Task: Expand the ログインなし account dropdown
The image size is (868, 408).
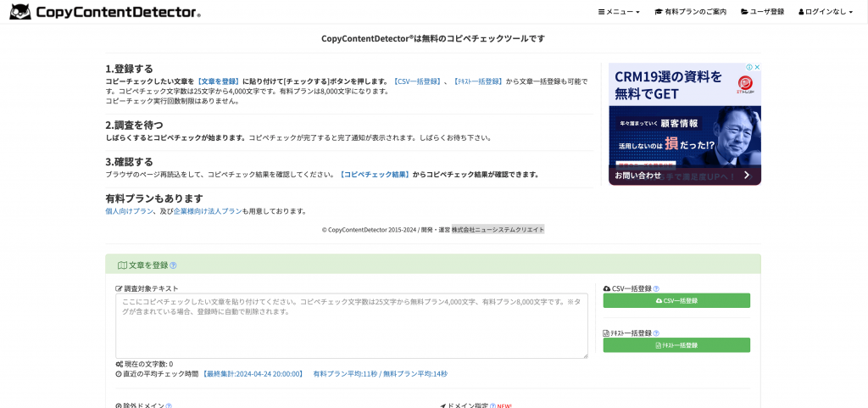Action: (825, 12)
